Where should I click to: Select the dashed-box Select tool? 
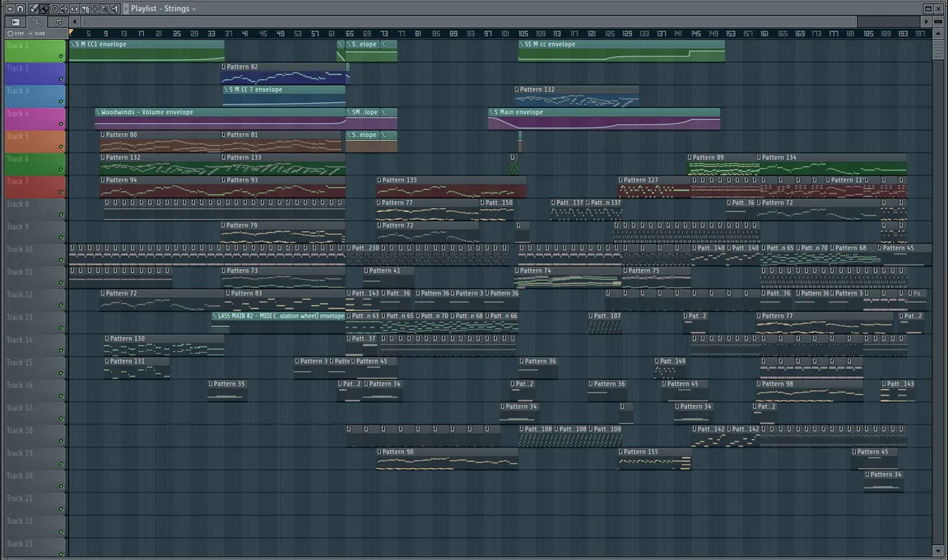(x=95, y=9)
